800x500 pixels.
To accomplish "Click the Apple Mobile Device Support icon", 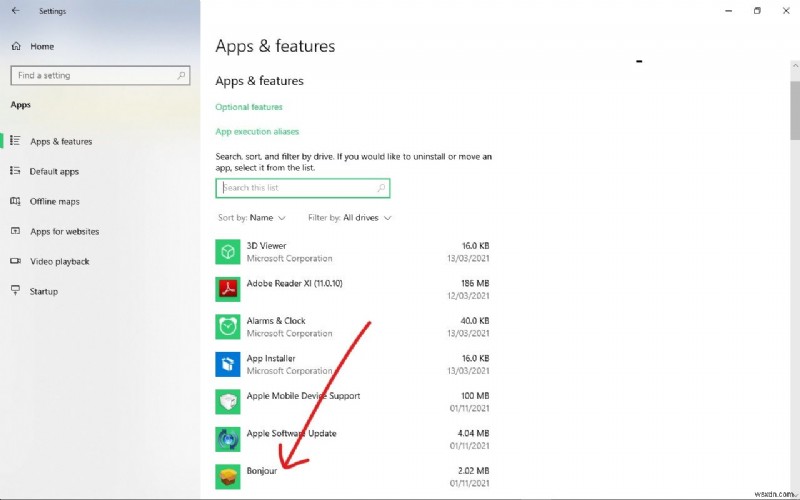I will [228, 402].
